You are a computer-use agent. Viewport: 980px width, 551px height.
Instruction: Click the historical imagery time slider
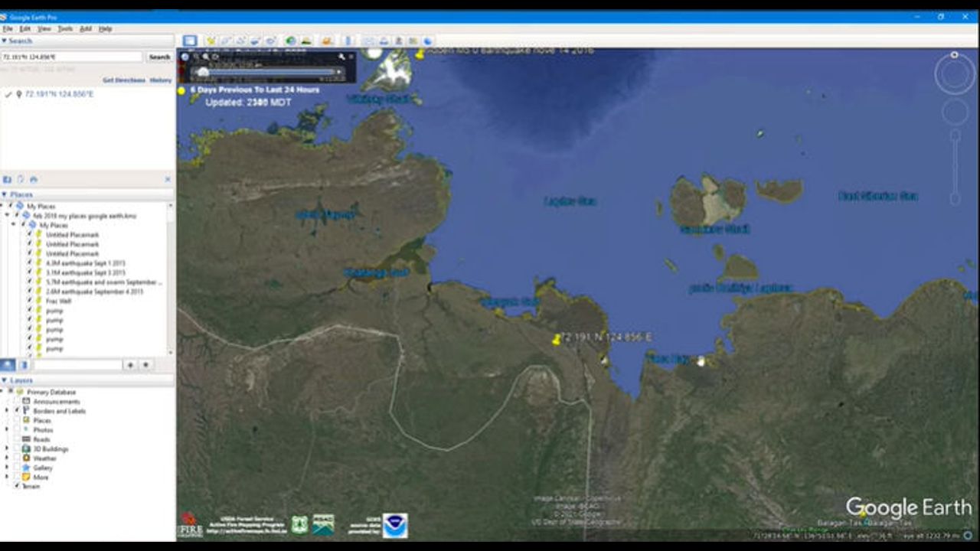(266, 72)
